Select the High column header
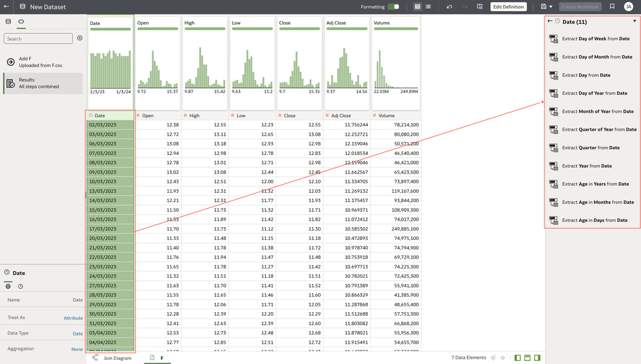Screen dimensions: 641x364 click(205, 116)
